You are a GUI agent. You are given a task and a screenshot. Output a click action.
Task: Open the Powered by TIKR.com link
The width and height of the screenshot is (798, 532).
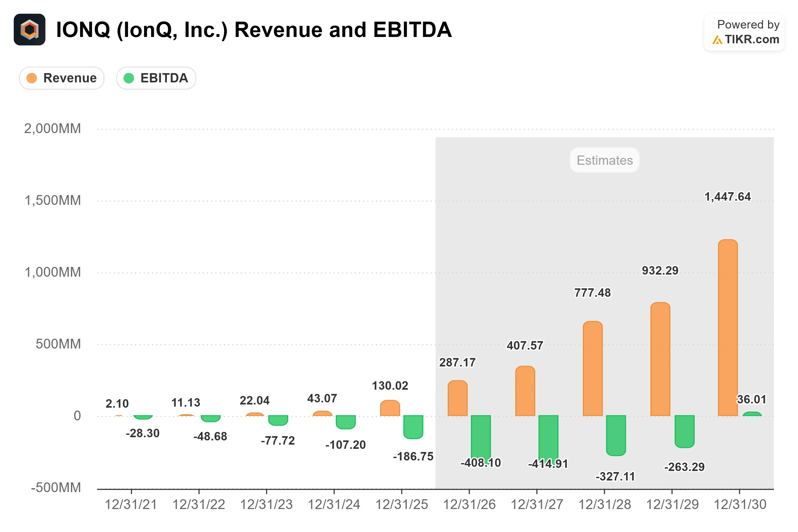click(744, 32)
